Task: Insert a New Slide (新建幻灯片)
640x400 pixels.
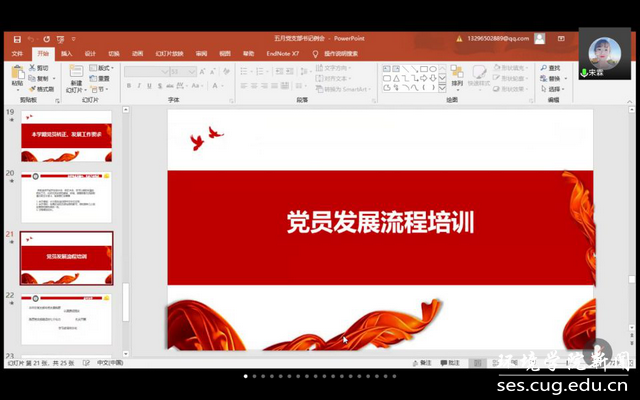Action: tap(76, 76)
